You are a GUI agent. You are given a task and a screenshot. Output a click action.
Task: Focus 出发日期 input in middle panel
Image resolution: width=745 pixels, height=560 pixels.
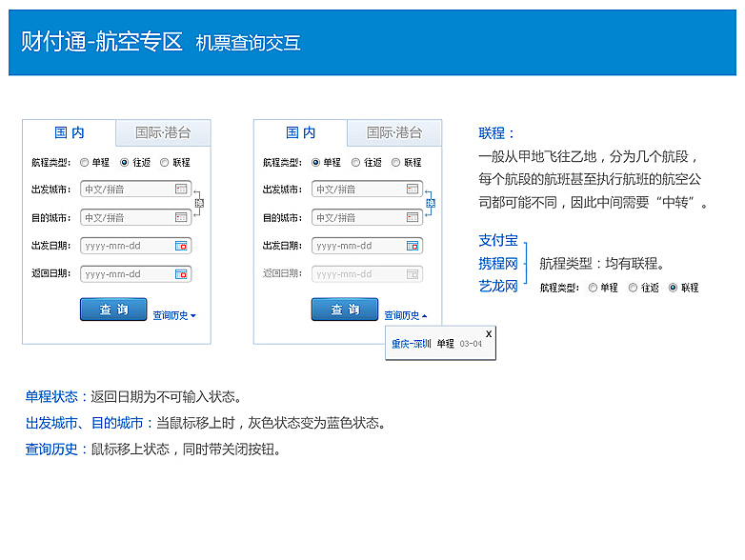[368, 246]
